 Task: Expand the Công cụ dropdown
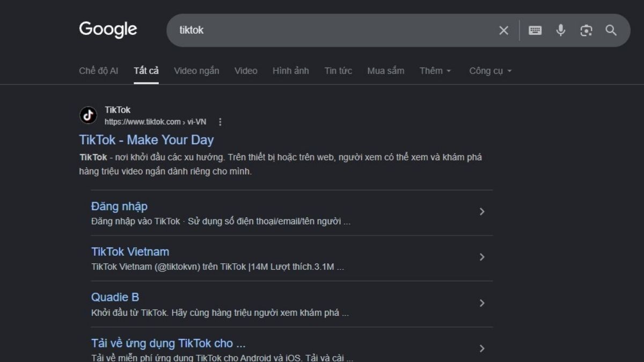(x=491, y=71)
